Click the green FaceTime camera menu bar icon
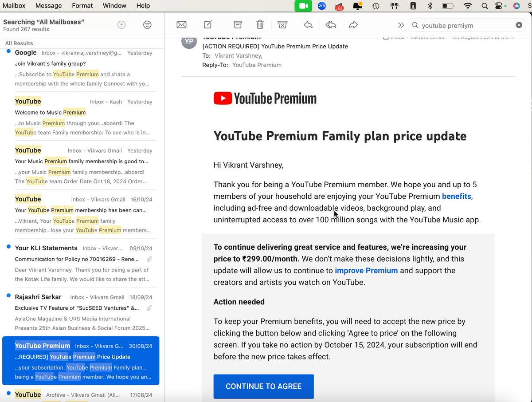Screen dimensions: 532x402 click(x=303, y=6)
